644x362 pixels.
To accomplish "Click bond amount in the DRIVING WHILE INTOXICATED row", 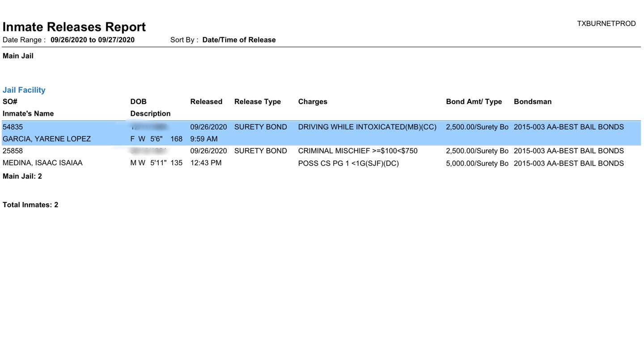I will (477, 127).
